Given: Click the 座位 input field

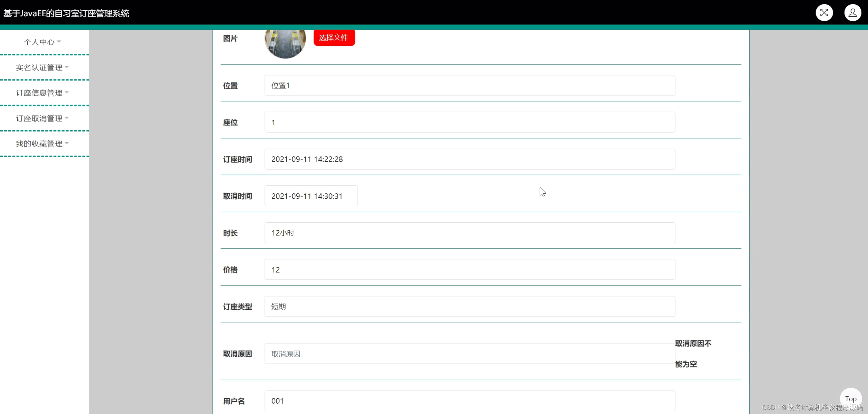Looking at the screenshot, I should point(469,122).
